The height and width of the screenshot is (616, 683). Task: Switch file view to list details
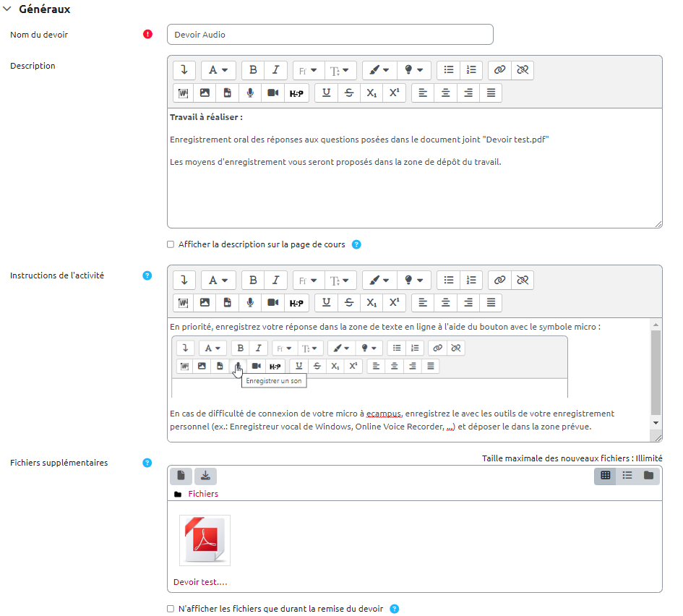(x=627, y=476)
